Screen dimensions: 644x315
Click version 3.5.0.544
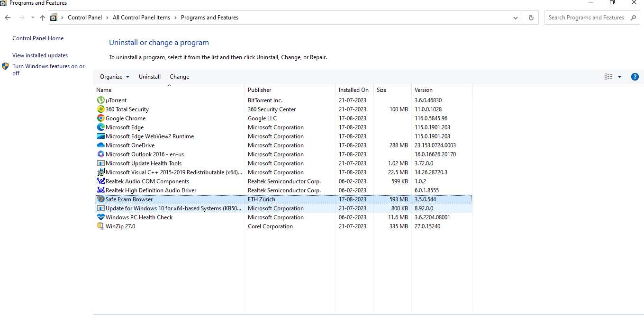(x=425, y=199)
